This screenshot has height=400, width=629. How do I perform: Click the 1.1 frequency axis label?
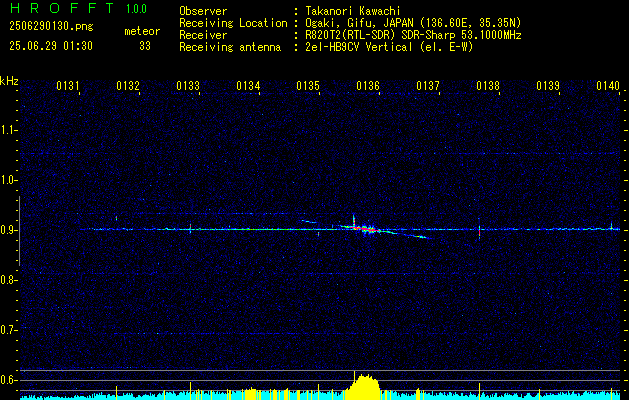[x=7, y=130]
